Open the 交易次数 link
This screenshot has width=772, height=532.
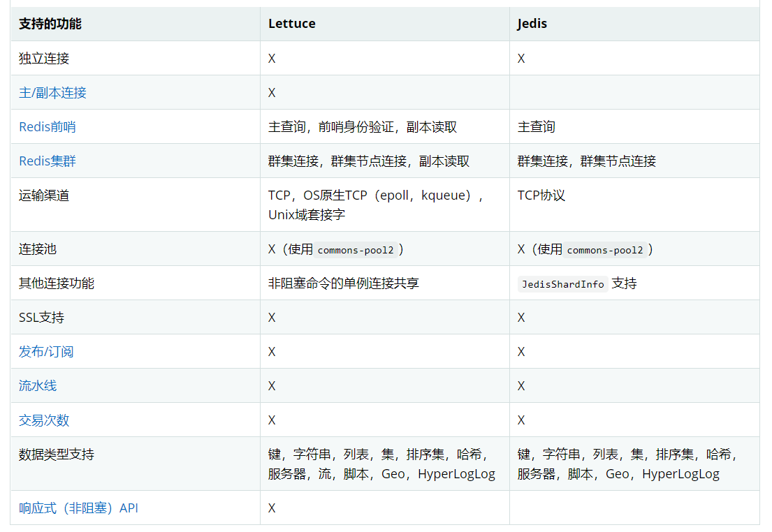pyautogui.click(x=44, y=420)
